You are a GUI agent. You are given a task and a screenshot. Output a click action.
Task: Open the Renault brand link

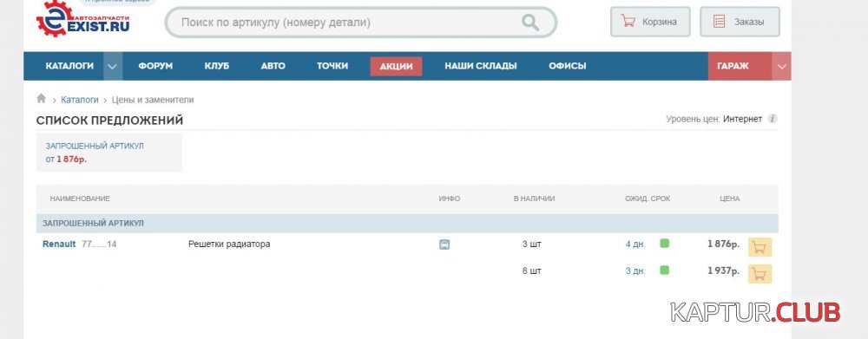[x=59, y=244]
